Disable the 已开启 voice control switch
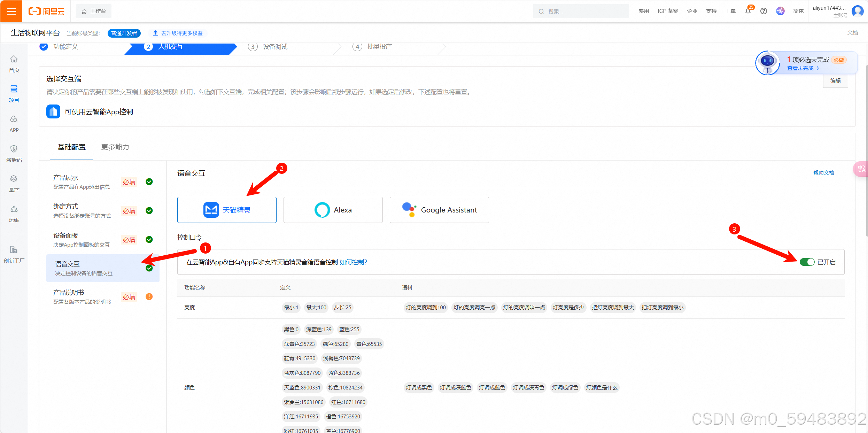 (807, 262)
